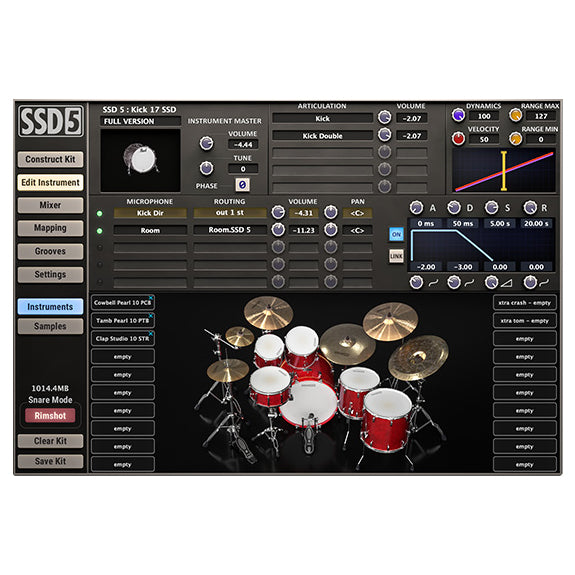575x575 pixels.
Task: Open the Kick articulation selector
Action: coord(322,118)
